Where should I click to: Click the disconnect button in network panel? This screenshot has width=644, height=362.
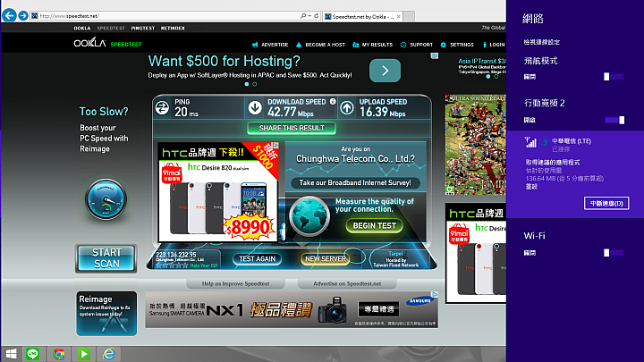pyautogui.click(x=606, y=203)
